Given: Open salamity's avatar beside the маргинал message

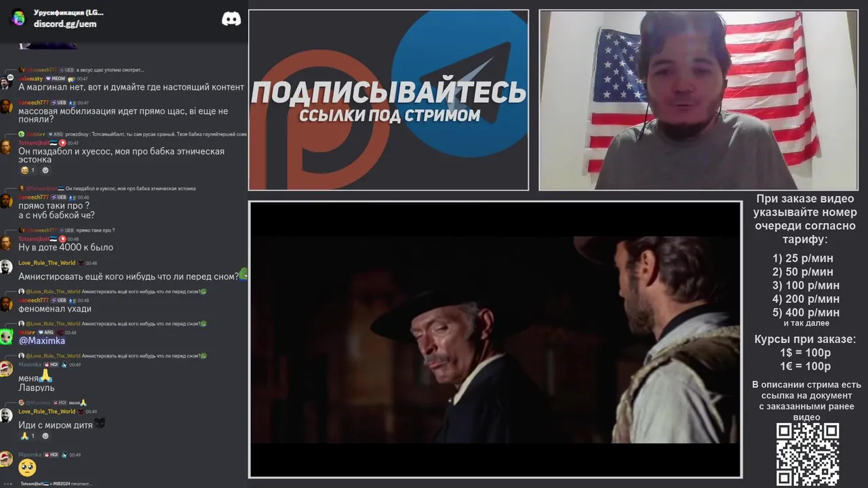Looking at the screenshot, I should pos(6,83).
